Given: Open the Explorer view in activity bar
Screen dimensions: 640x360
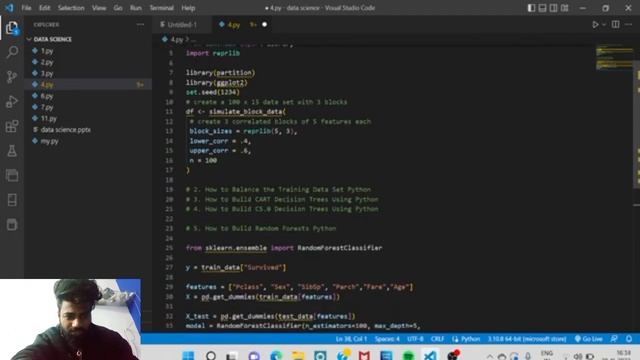Looking at the screenshot, I should pos(12,28).
